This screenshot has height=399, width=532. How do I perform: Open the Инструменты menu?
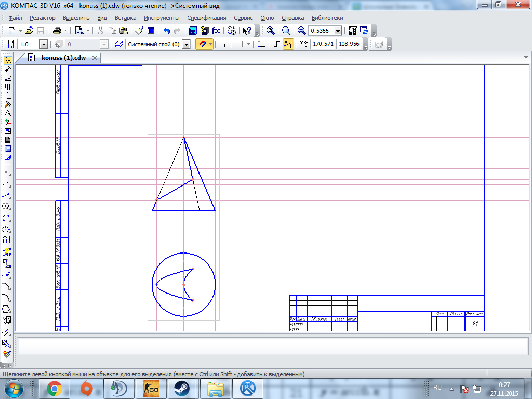162,18
